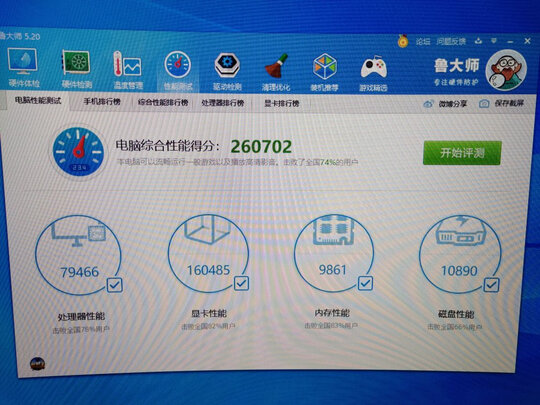Click 保存截屏 save screenshot link

pos(502,103)
